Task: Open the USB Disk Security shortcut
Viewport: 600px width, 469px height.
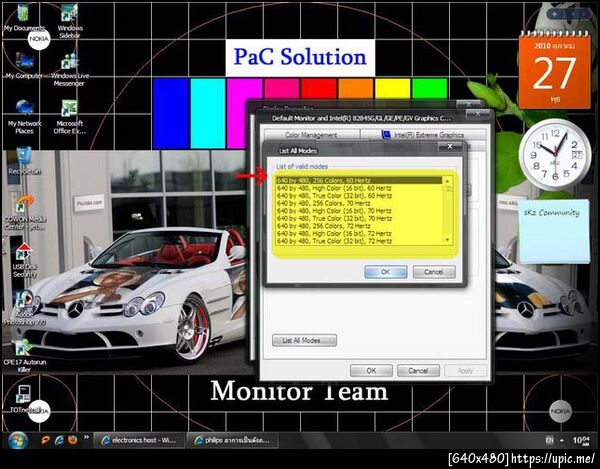Action: click(24, 260)
